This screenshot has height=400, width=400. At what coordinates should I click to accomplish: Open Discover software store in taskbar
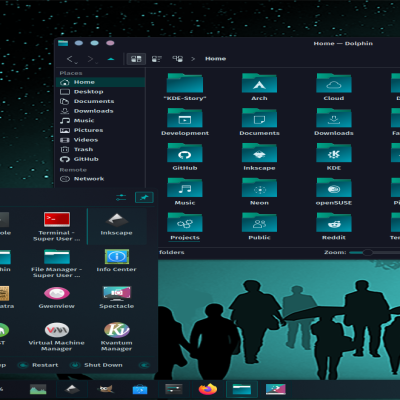(140, 389)
